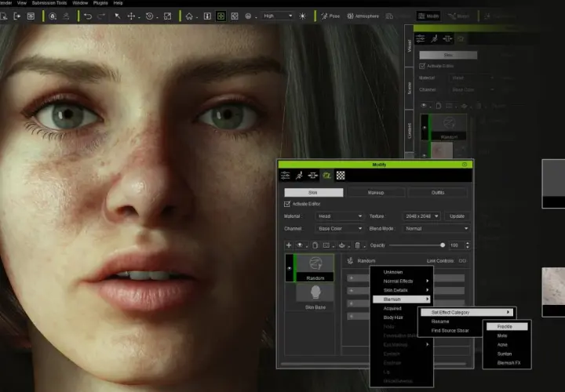Click the add layer plus icon
Screen dimensions: 565x392
[x=289, y=245]
